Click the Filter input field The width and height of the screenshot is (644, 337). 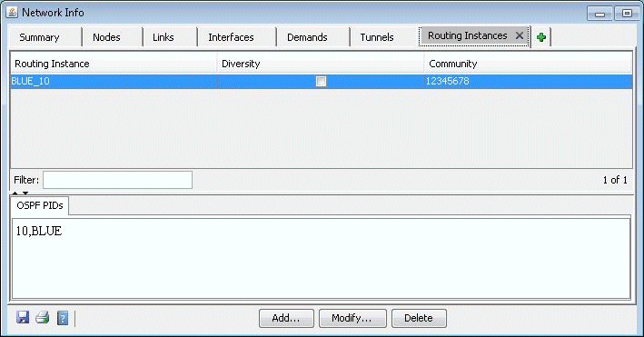[117, 180]
